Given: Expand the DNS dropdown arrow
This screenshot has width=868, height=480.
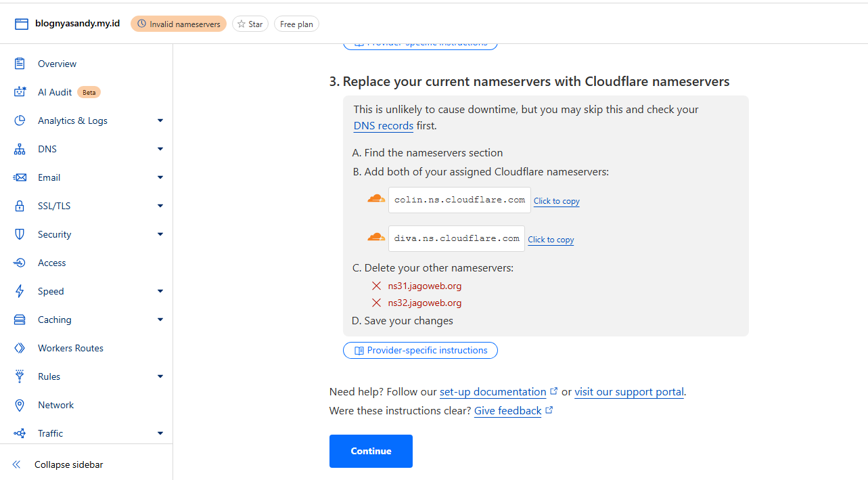Looking at the screenshot, I should coord(160,149).
